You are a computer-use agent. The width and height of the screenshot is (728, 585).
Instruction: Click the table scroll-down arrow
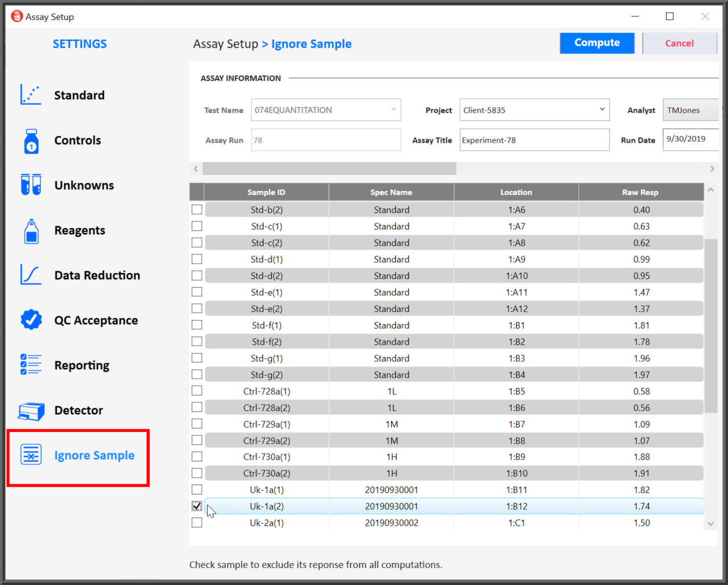(x=710, y=524)
